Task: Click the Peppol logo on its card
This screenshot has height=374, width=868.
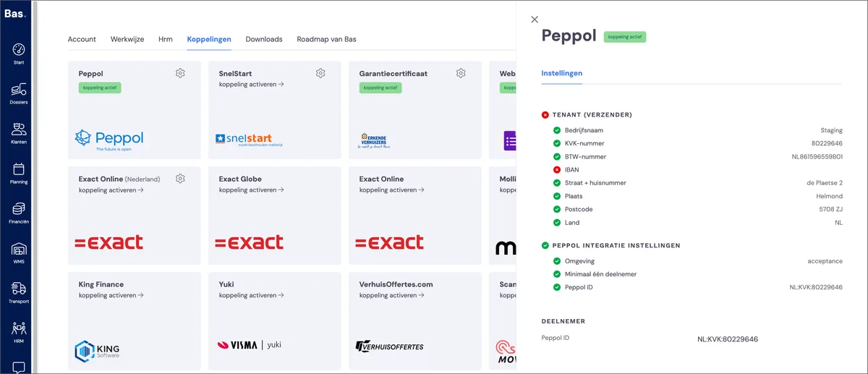Action: [x=109, y=140]
